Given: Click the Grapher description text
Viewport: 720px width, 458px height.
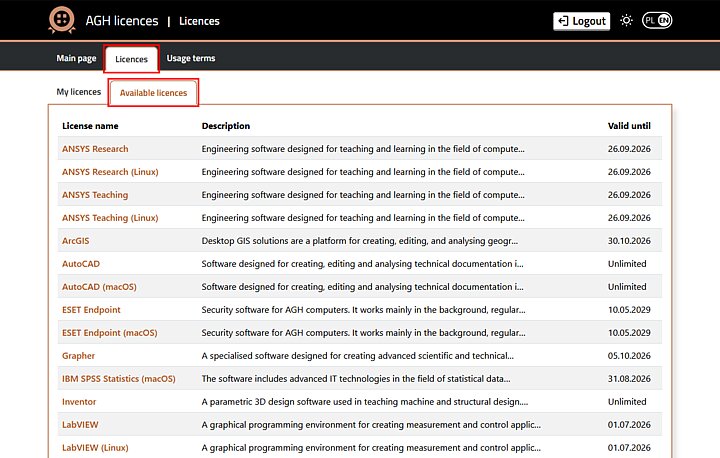Looking at the screenshot, I should coord(358,356).
